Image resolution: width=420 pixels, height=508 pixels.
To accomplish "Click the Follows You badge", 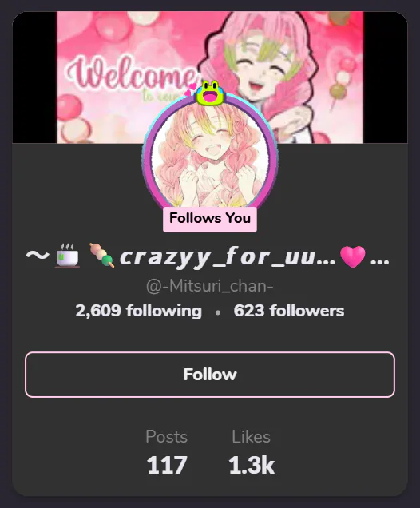I will (x=210, y=220).
